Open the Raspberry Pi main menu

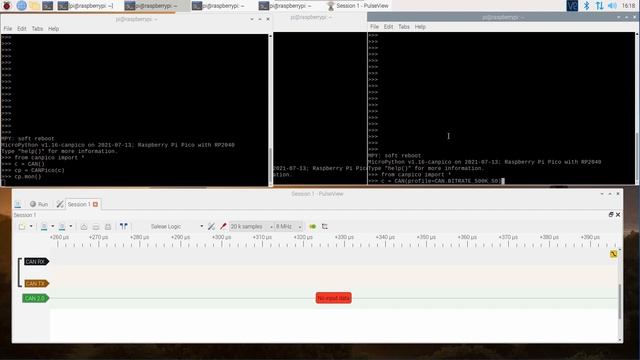(7, 5)
